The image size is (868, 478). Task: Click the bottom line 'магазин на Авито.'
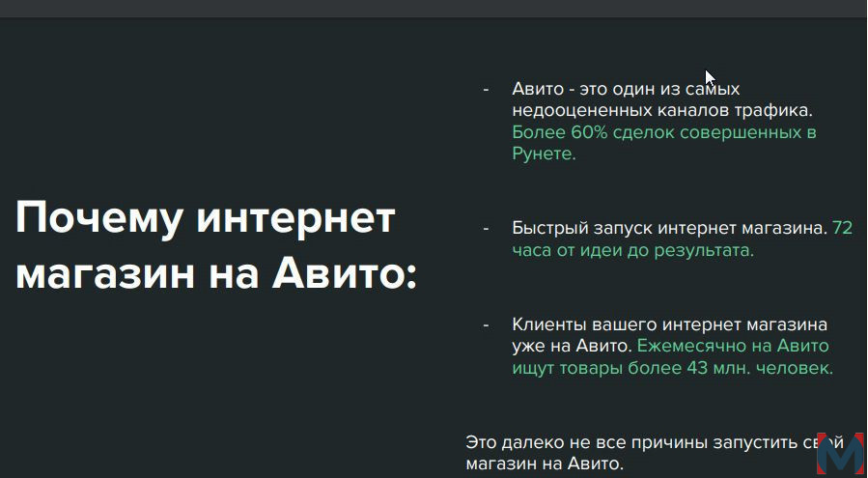(545, 464)
